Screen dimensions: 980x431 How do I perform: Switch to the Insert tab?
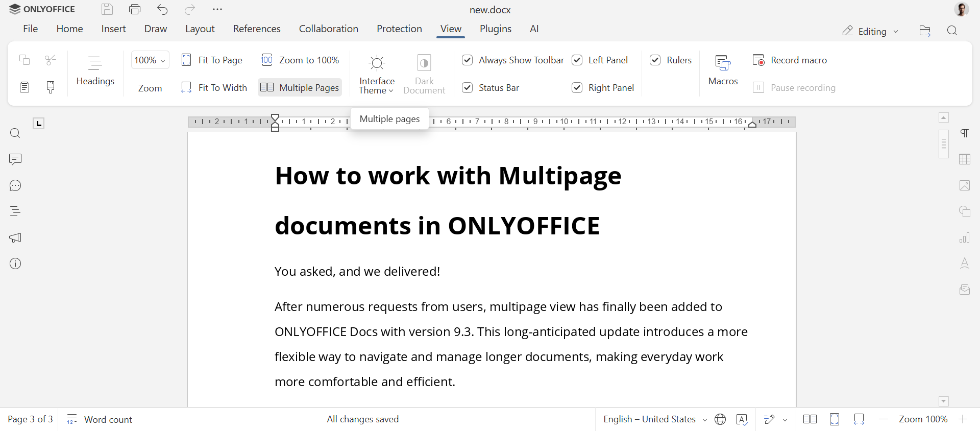pos(114,29)
